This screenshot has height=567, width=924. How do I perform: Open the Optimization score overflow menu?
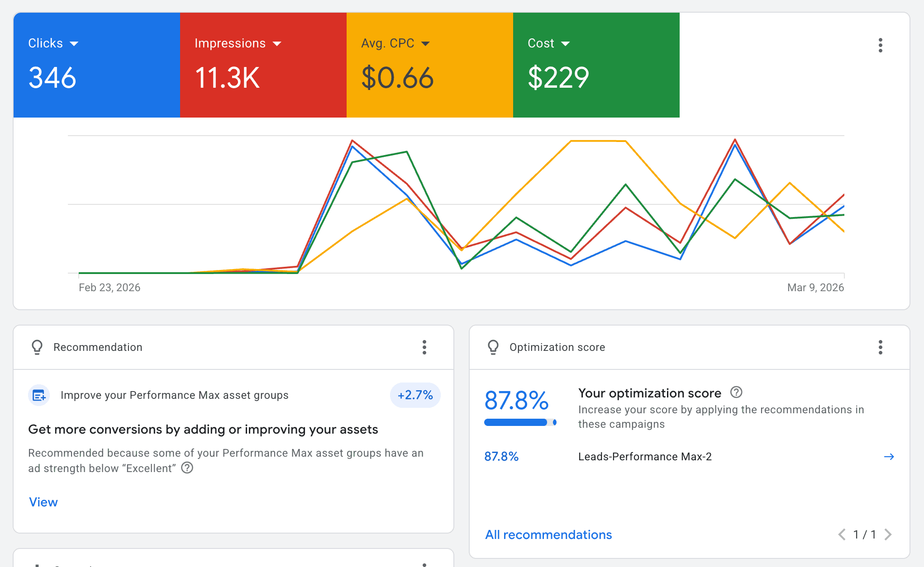pyautogui.click(x=881, y=347)
